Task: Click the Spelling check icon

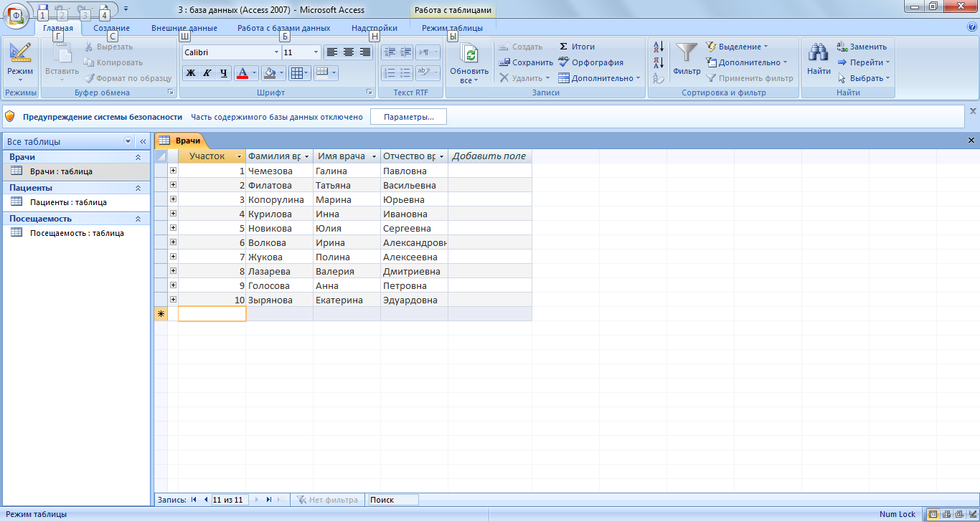Action: (x=564, y=62)
